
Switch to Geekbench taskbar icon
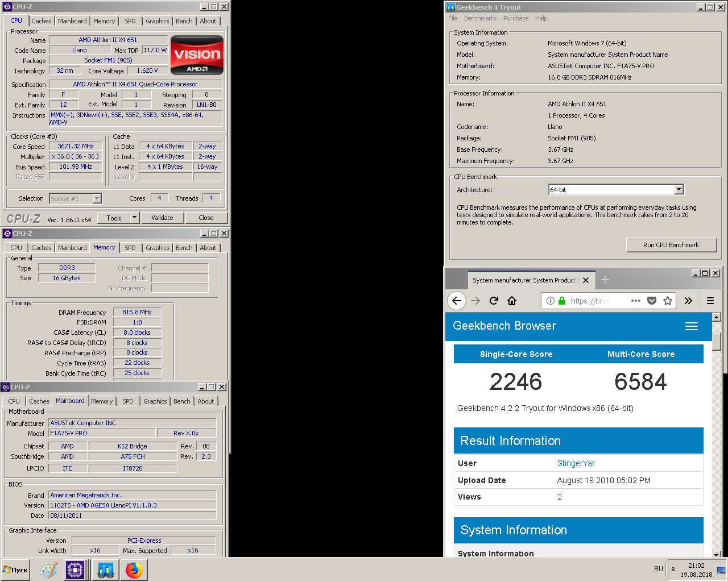[105, 570]
